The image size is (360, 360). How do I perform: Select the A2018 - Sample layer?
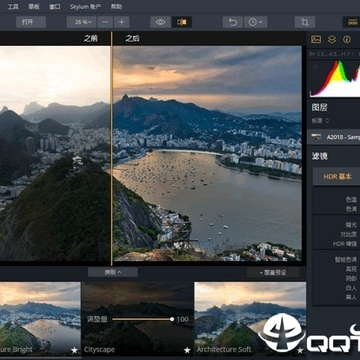[333, 137]
